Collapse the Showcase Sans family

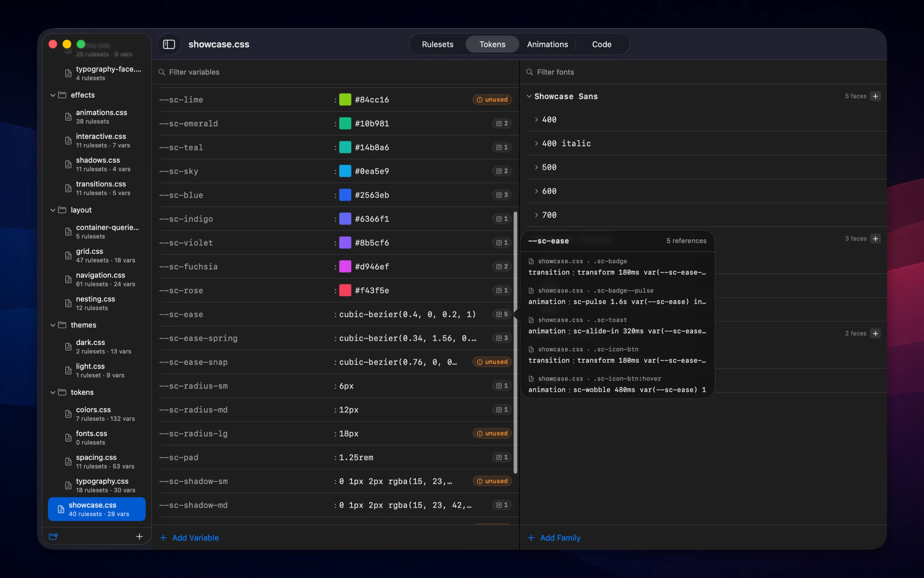tap(529, 96)
